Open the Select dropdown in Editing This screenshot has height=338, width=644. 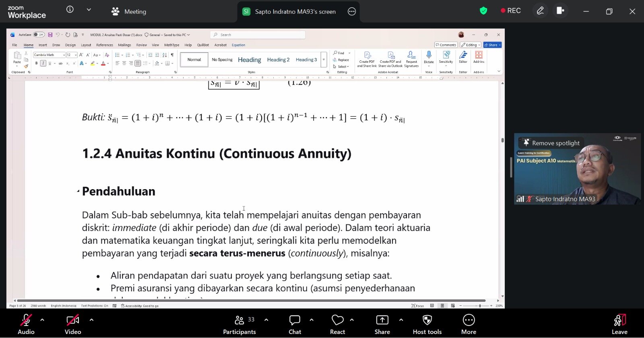[341, 66]
